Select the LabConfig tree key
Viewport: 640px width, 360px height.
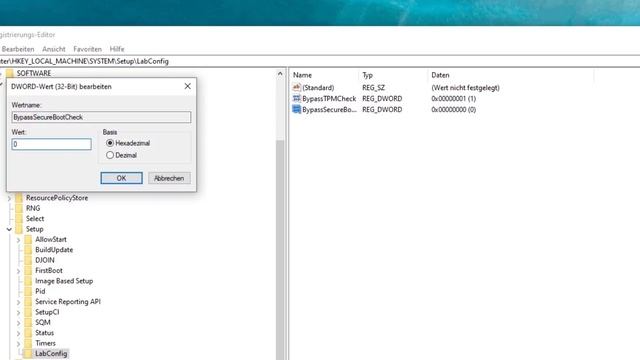(x=51, y=353)
